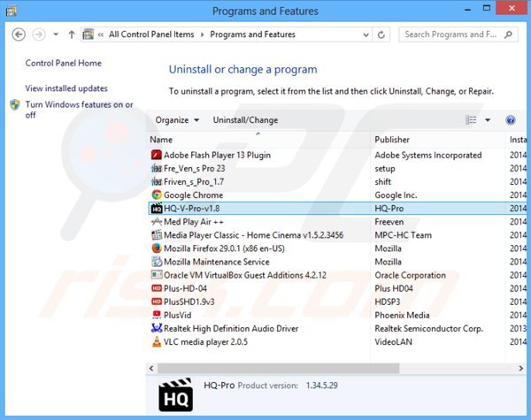Click the Mozilla Firefox icon in list
The image size is (531, 420).
tap(156, 248)
